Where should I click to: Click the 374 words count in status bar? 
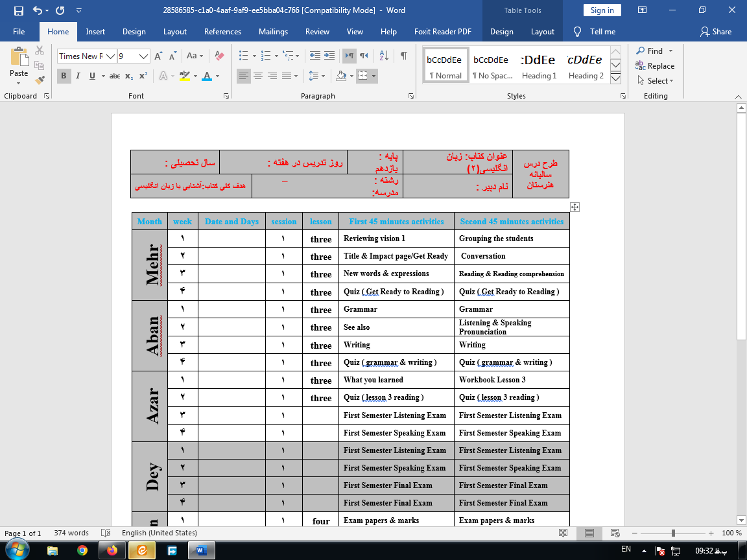point(71,533)
